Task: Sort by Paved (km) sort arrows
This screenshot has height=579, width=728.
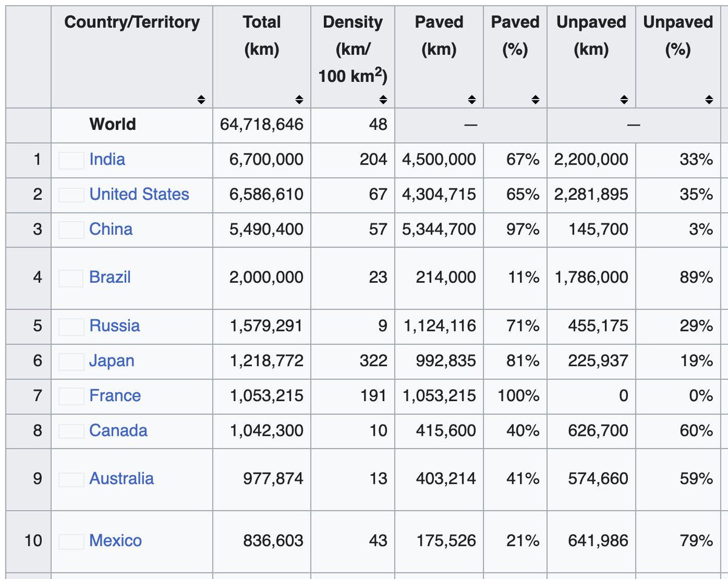Action: pos(471,100)
